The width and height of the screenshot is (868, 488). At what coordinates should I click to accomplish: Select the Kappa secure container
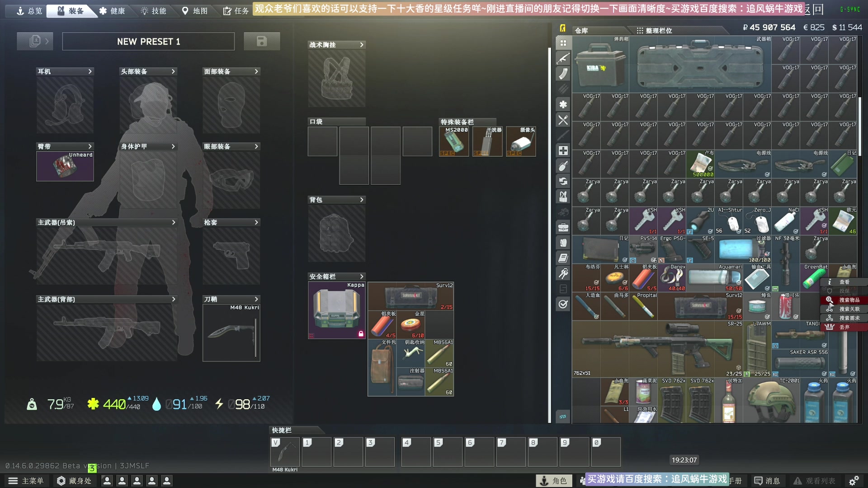coord(337,310)
